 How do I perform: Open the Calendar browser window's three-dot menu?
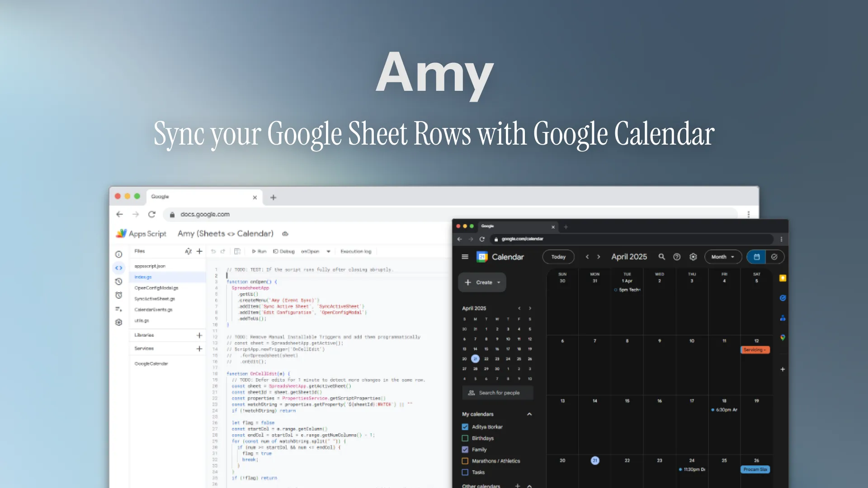tap(781, 239)
